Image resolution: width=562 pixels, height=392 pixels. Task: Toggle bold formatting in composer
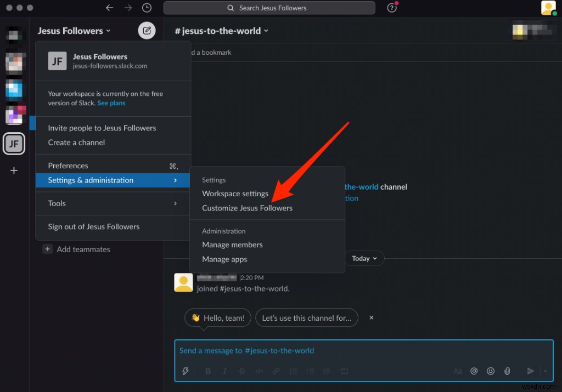208,371
